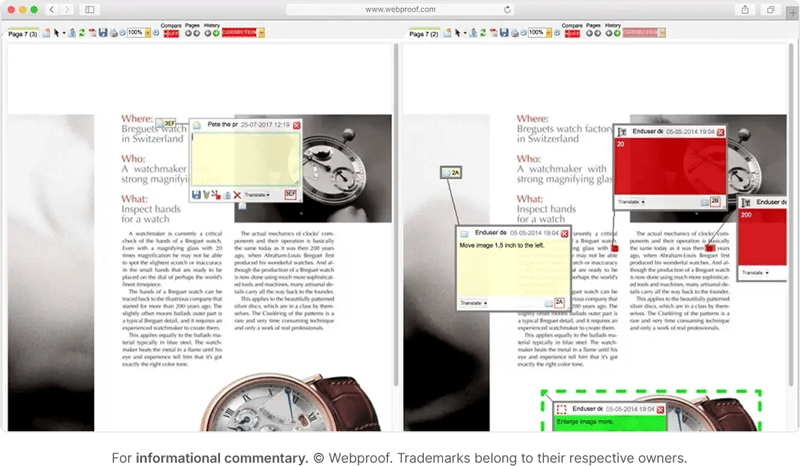Reload the page with the browser refresh icon
Image resolution: width=800 pixels, height=466 pixels.
[x=507, y=9]
